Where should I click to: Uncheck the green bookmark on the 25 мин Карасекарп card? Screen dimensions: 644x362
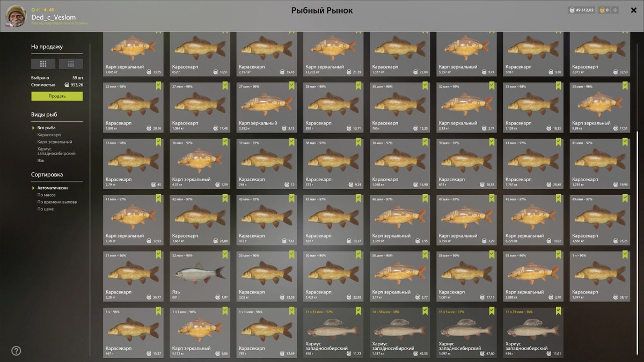(x=158, y=86)
